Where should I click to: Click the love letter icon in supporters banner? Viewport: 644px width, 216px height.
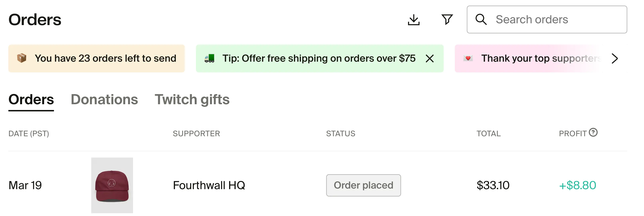point(468,58)
